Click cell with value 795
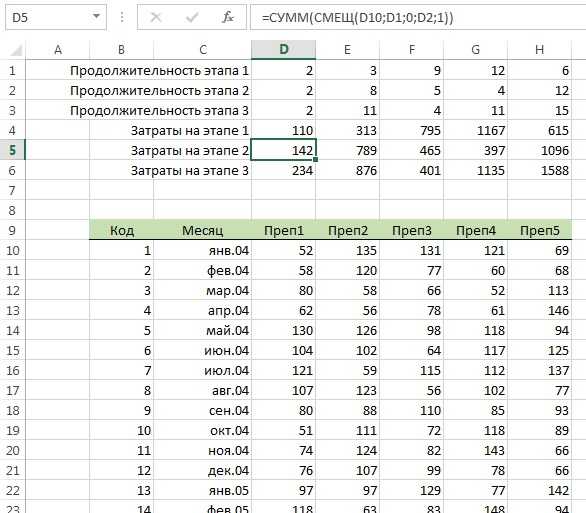This screenshot has height=513, width=586. point(411,130)
